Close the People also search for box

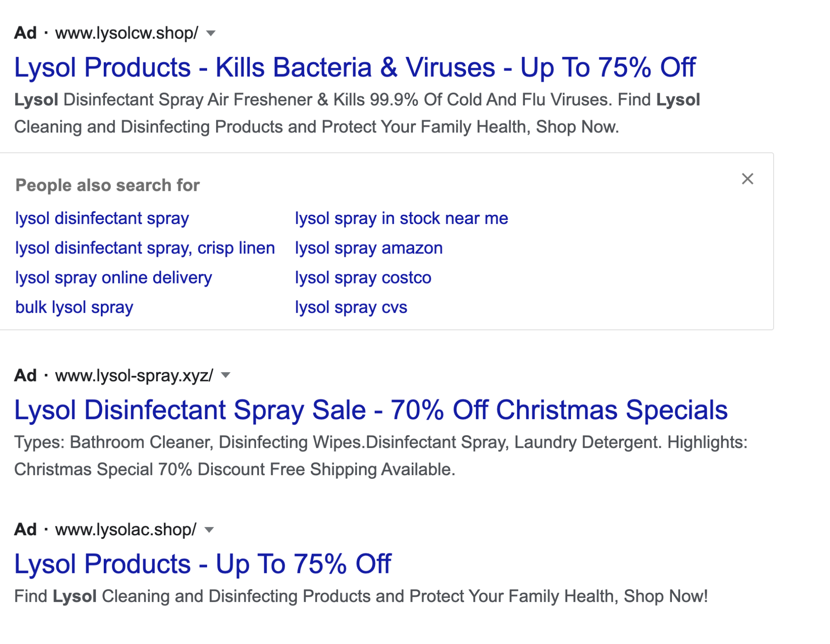click(747, 179)
